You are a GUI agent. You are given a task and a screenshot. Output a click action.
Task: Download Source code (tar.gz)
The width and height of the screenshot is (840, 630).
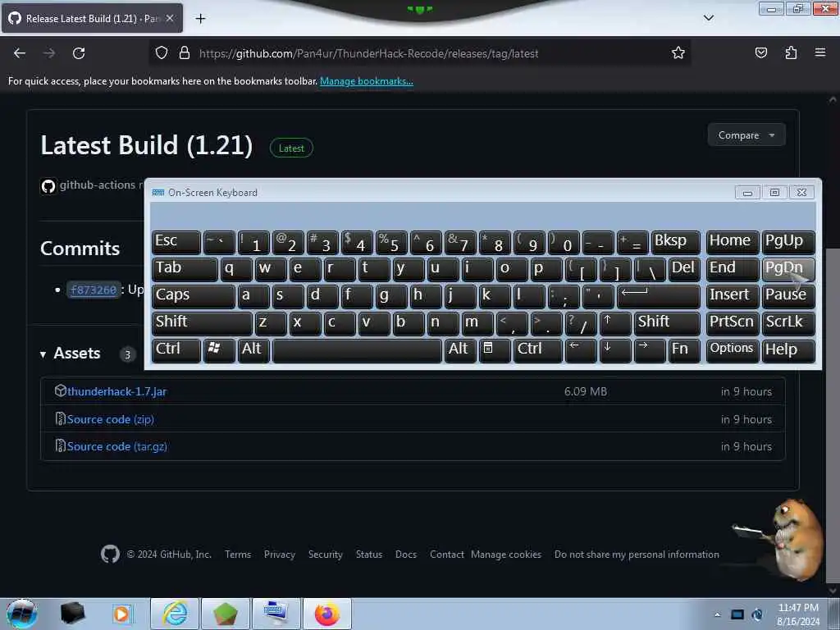[x=116, y=447]
